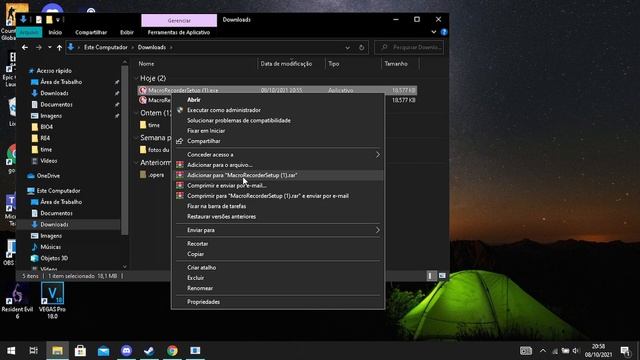Expand Conceder acesso a submenu
640x360 pixels.
(278, 155)
